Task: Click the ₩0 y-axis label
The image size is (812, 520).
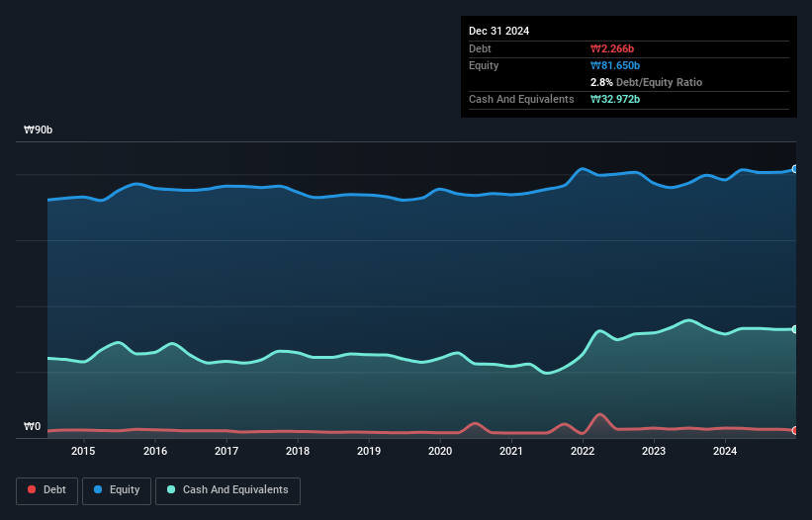Action: [x=32, y=426]
